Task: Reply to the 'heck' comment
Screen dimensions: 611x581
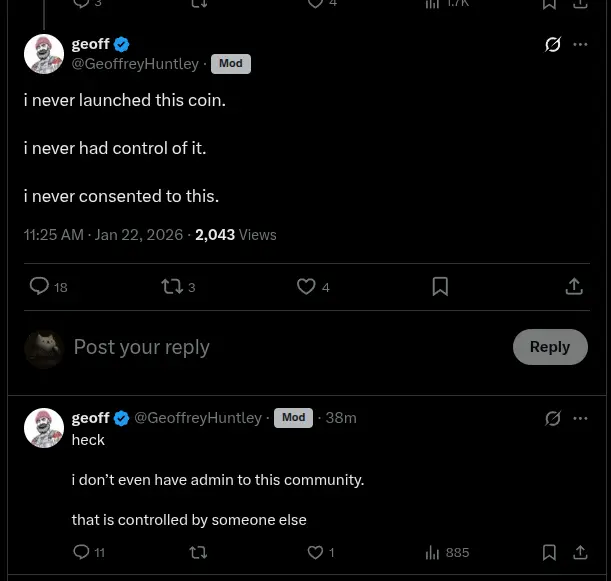Action: 82,552
